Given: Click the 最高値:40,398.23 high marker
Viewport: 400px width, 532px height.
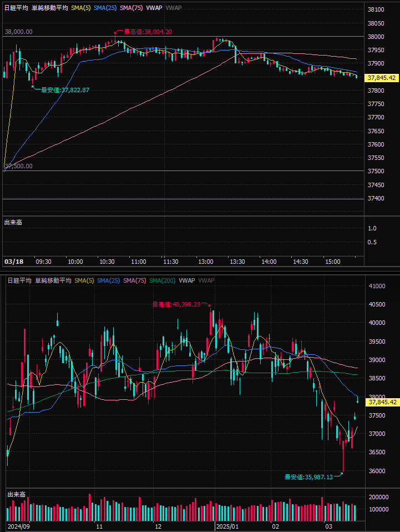Looking at the screenshot, I should coord(176,305).
